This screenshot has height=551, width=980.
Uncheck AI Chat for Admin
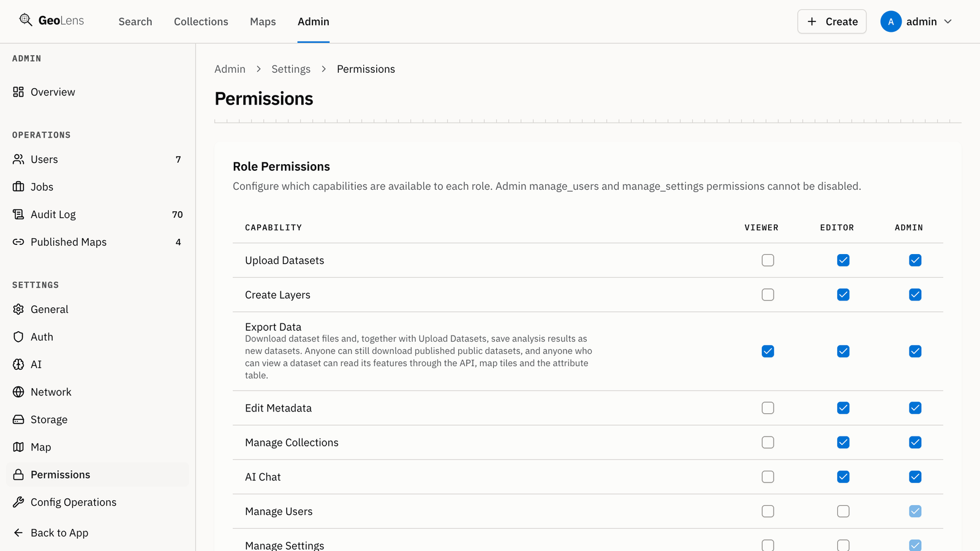click(915, 477)
